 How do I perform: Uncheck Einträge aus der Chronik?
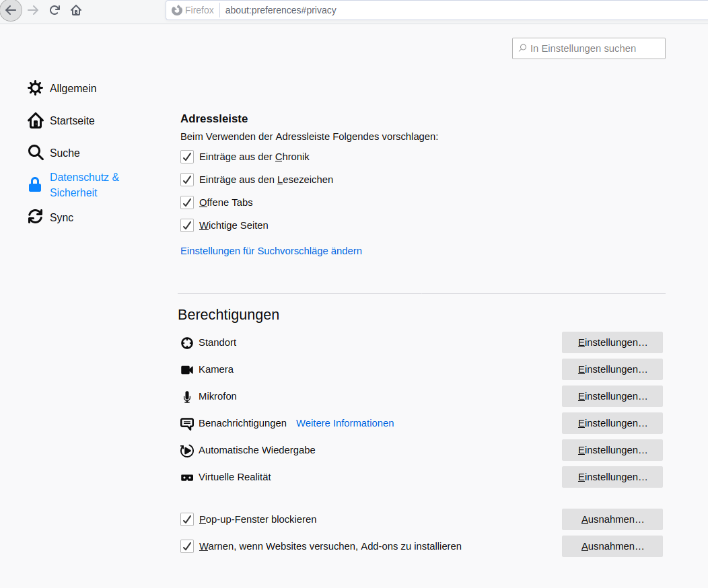187,157
